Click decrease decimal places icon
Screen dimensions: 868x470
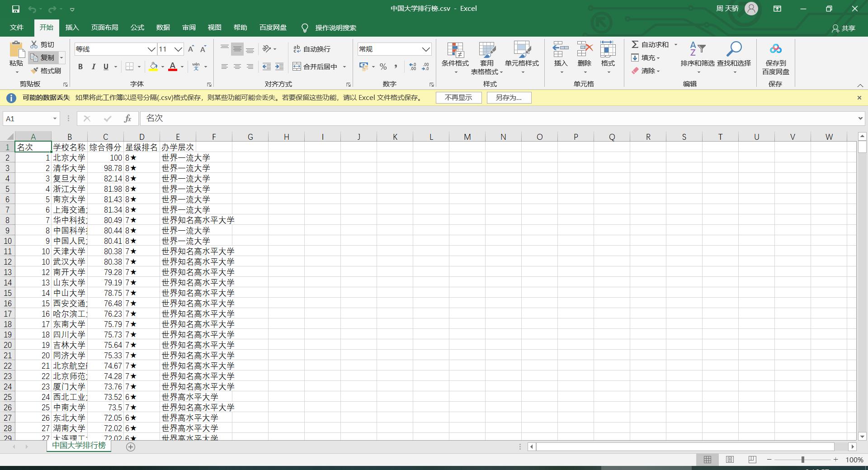coord(425,66)
